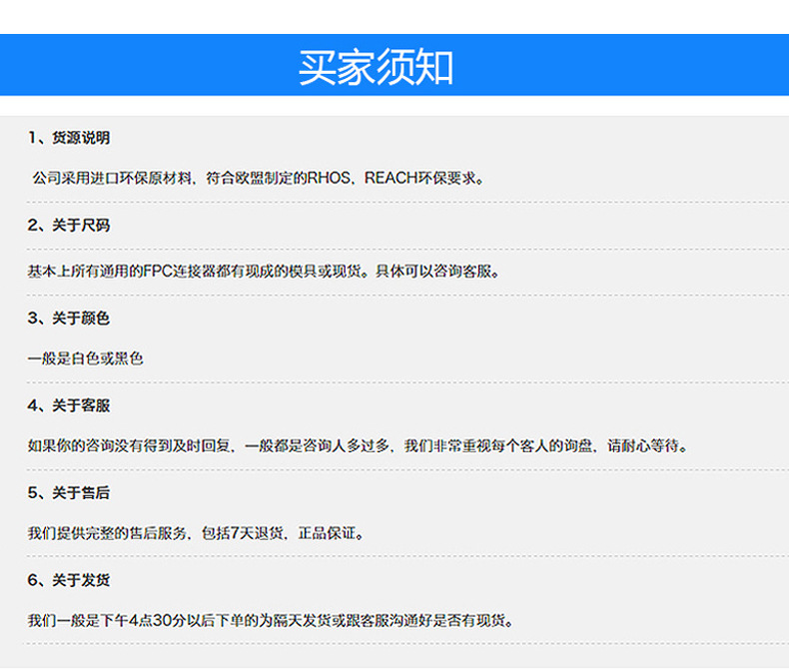Select the heading 5、关于售后
Viewport: 789px width, 672px height.
(69, 492)
